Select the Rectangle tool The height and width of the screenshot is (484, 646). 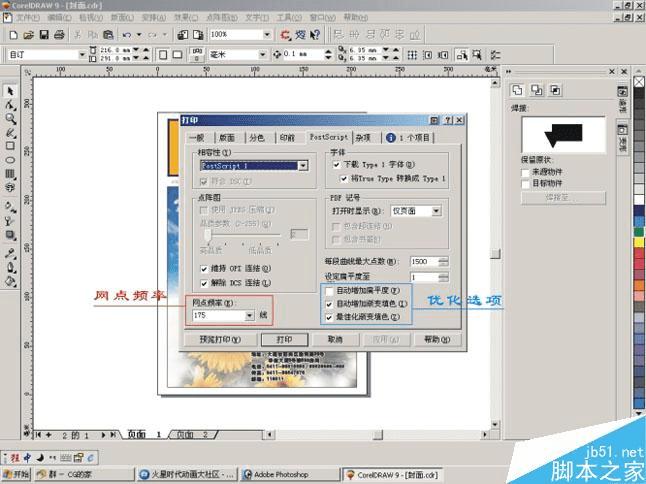click(x=10, y=146)
